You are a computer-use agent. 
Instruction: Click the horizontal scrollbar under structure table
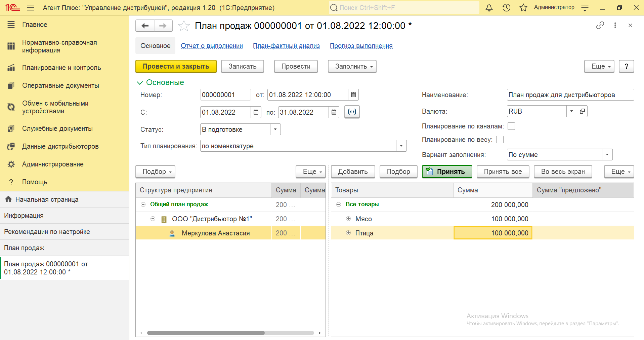click(x=206, y=333)
